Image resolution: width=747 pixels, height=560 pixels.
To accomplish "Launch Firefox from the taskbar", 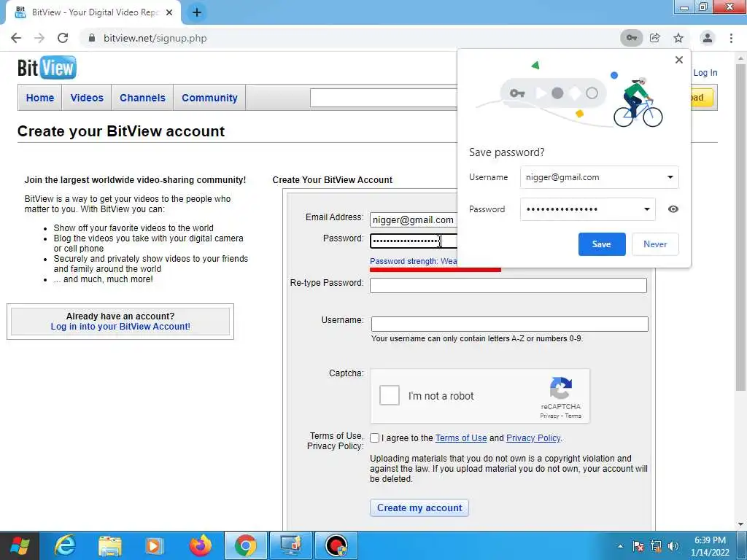I will (201, 545).
